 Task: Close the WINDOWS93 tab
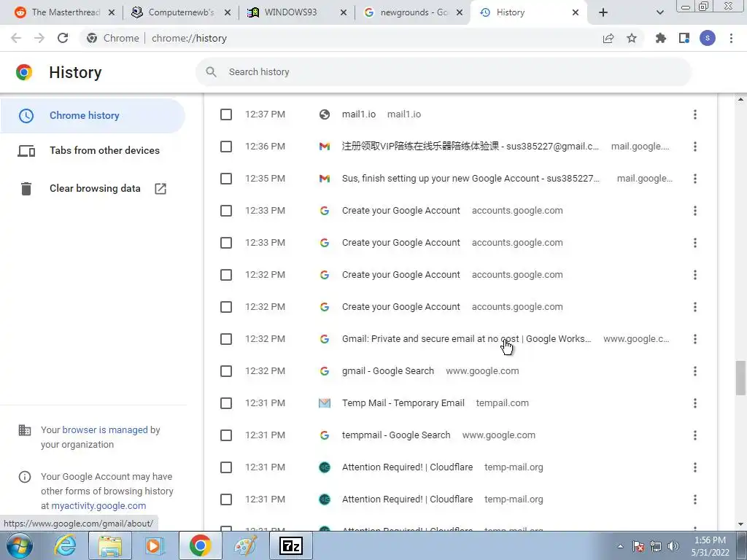[344, 12]
